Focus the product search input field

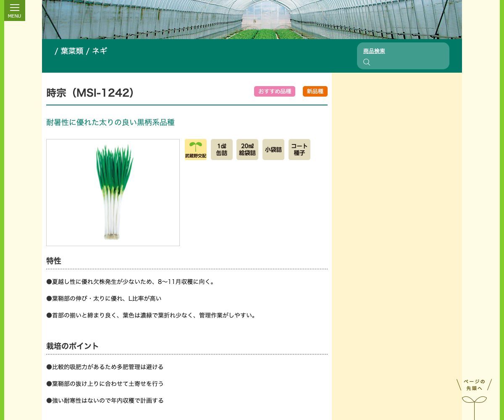pyautogui.click(x=407, y=62)
